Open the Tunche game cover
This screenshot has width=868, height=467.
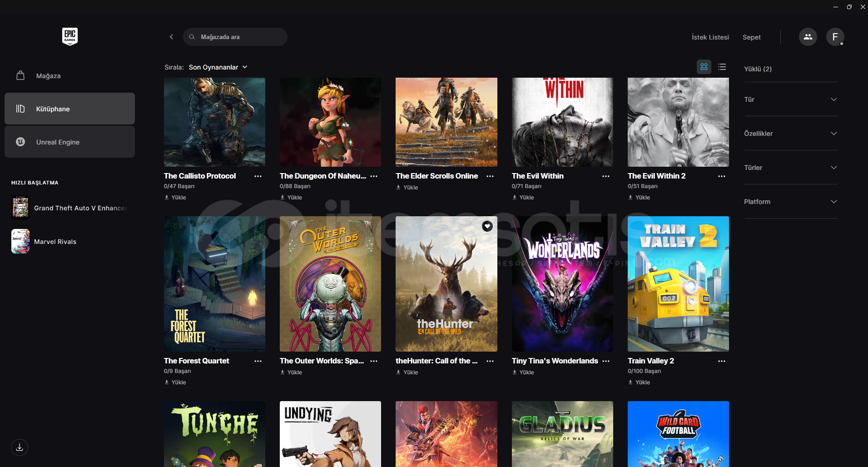click(x=214, y=434)
